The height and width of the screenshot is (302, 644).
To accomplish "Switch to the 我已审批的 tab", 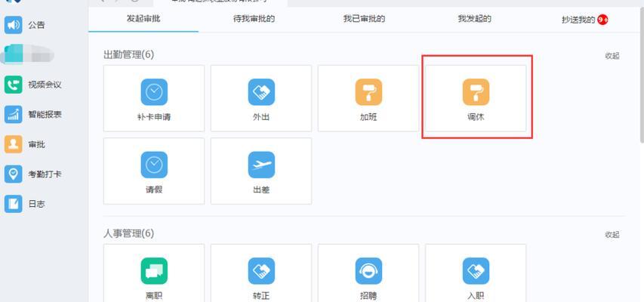I will pos(364,19).
